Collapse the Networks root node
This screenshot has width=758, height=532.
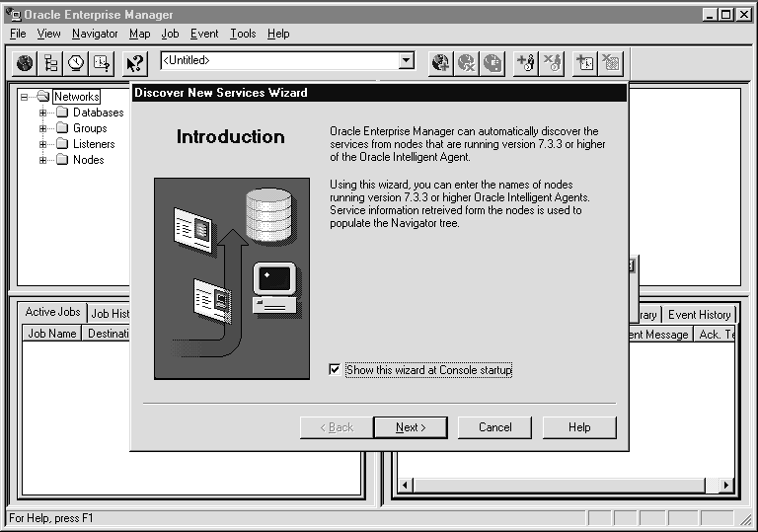pyautogui.click(x=24, y=97)
